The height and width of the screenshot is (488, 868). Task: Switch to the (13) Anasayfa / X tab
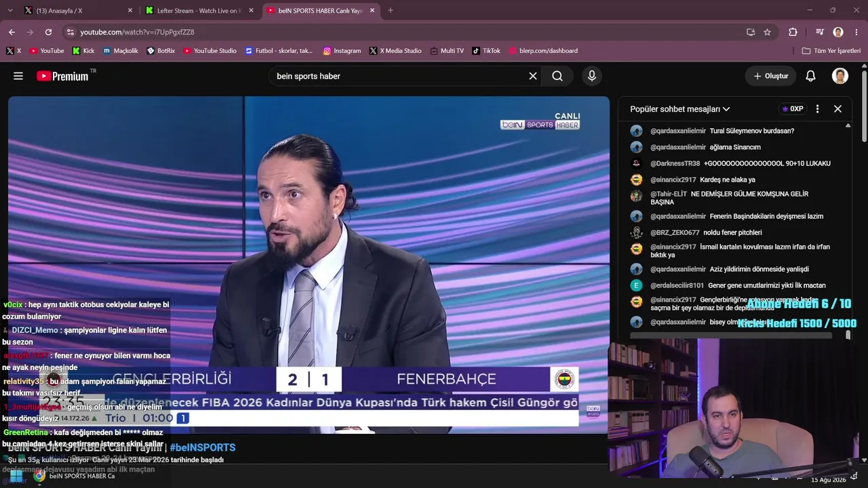tap(79, 10)
